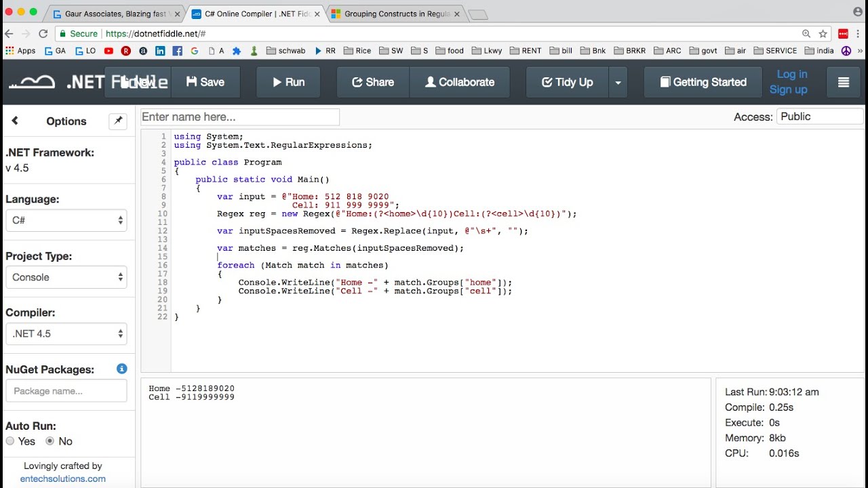Image resolution: width=868 pixels, height=488 pixels.
Task: Select Auto Run Yes radio button
Action: tap(10, 441)
